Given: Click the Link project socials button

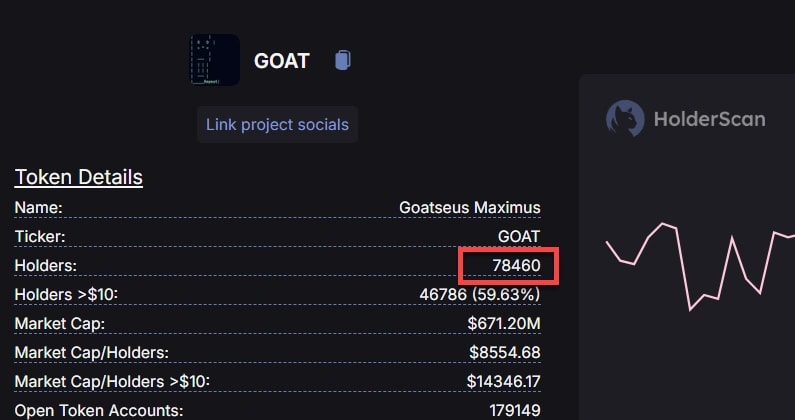Looking at the screenshot, I should tap(277, 125).
